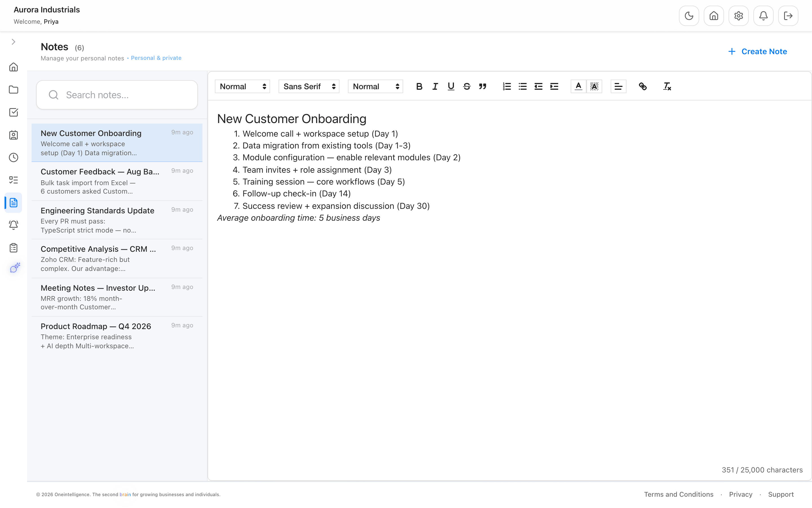Open the alarm bell reminders sidebar icon
Screen dimensions: 812x508
coord(14,225)
